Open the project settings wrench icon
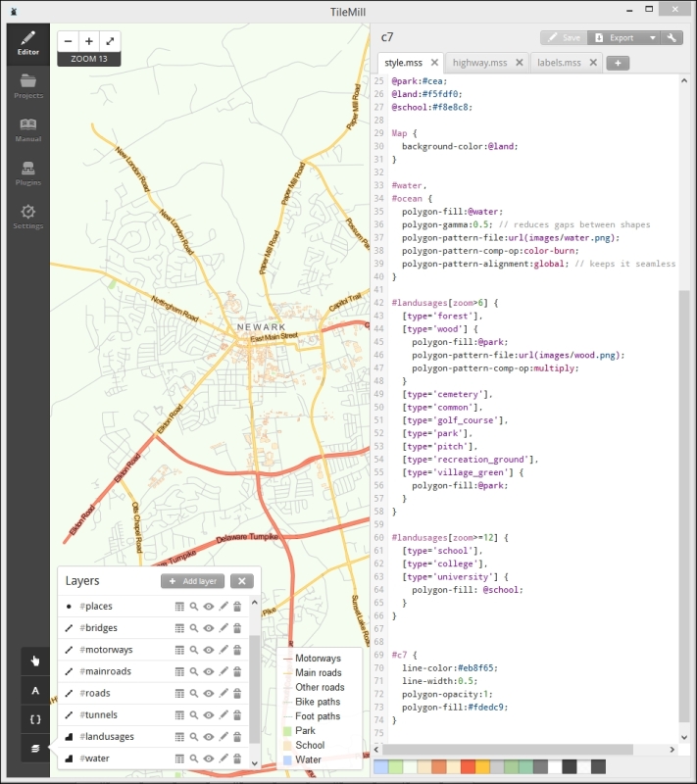Screen dimensions: 697x784 coord(673,38)
